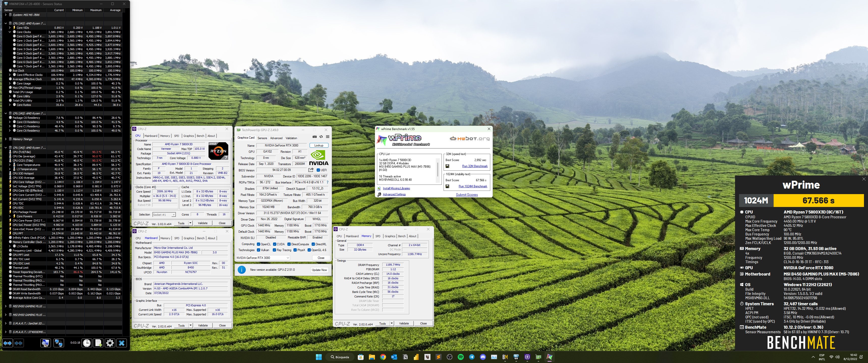This screenshot has height=363, width=868.
Task: Open HWiNFO settings gear icon
Action: click(x=110, y=343)
